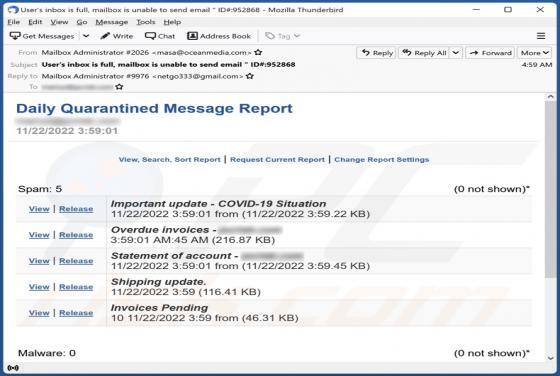
Task: Click the 4:59 AM received time
Action: pos(537,65)
